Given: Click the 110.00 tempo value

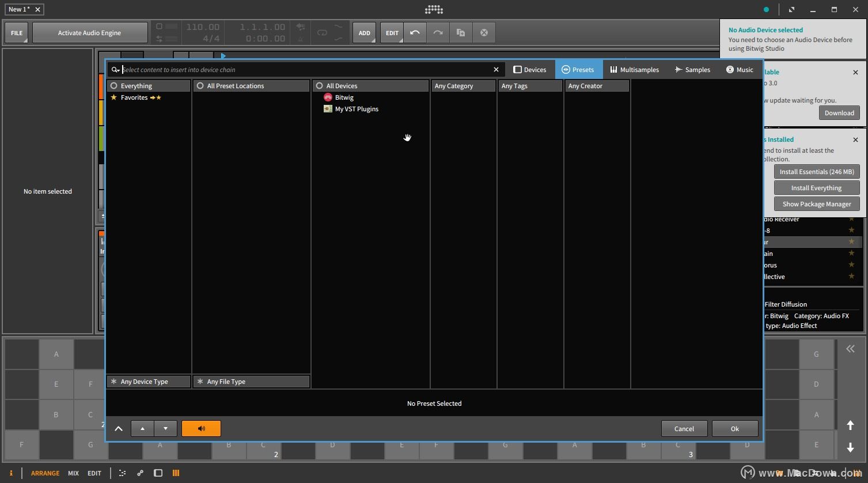Looking at the screenshot, I should click(203, 27).
